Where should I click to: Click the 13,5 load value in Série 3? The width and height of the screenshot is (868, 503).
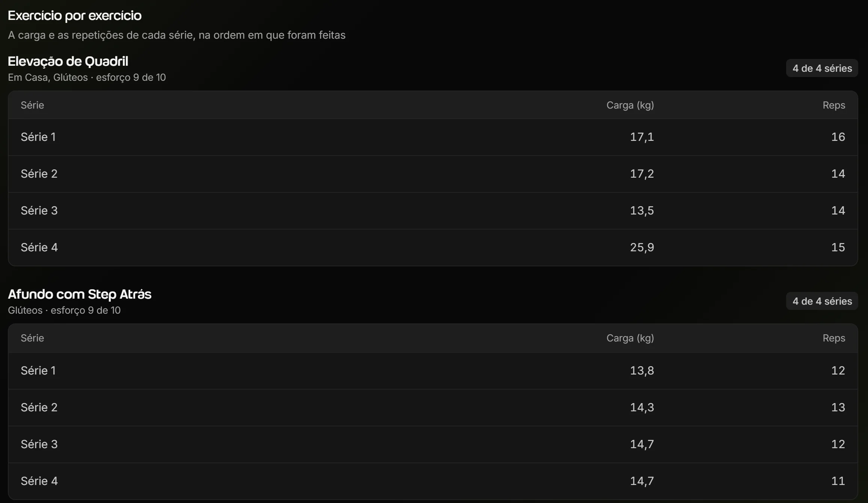(x=642, y=211)
